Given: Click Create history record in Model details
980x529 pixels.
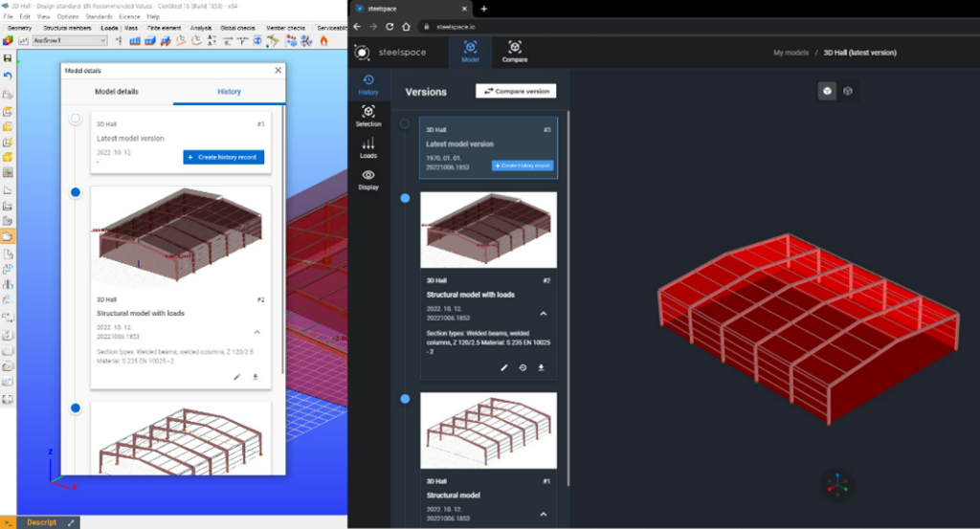Looking at the screenshot, I should 223,158.
